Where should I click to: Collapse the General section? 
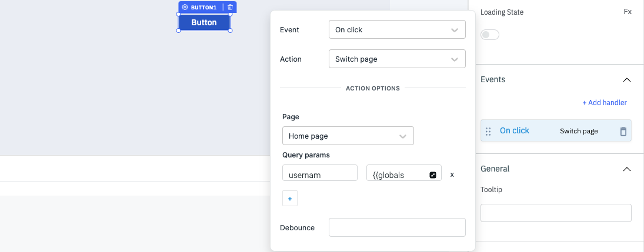[626, 169]
